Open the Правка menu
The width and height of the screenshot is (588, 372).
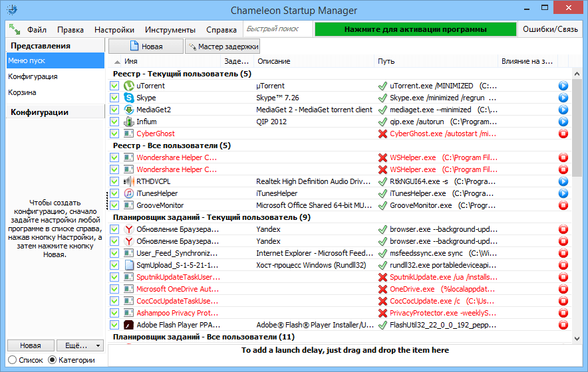coord(71,30)
